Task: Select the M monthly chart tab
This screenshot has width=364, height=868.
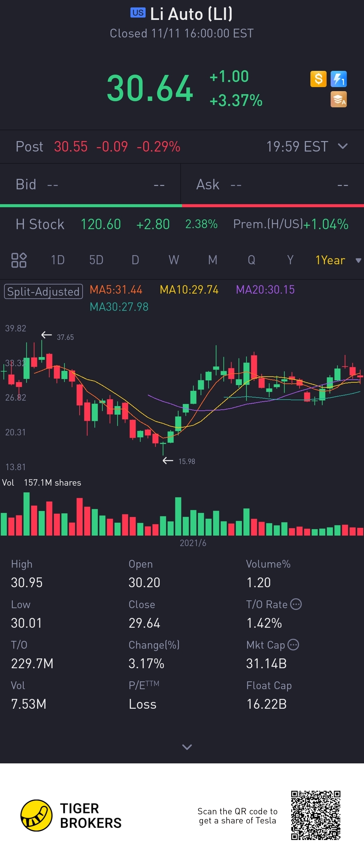Action: point(213,260)
